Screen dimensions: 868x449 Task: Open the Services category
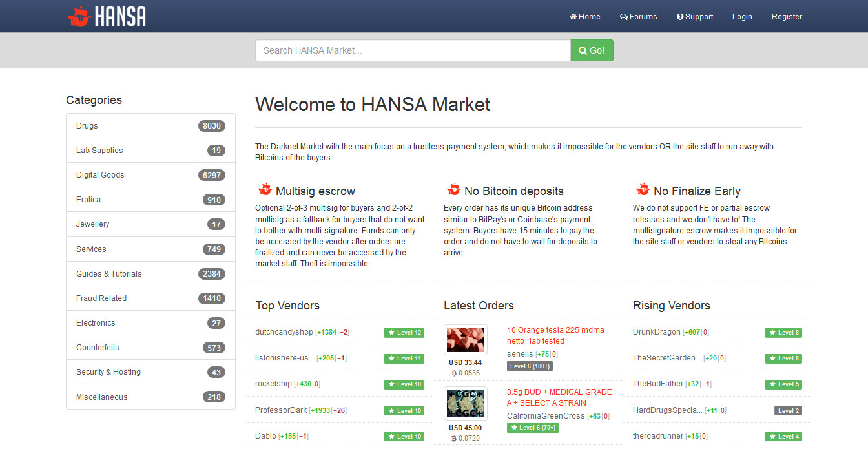point(150,249)
